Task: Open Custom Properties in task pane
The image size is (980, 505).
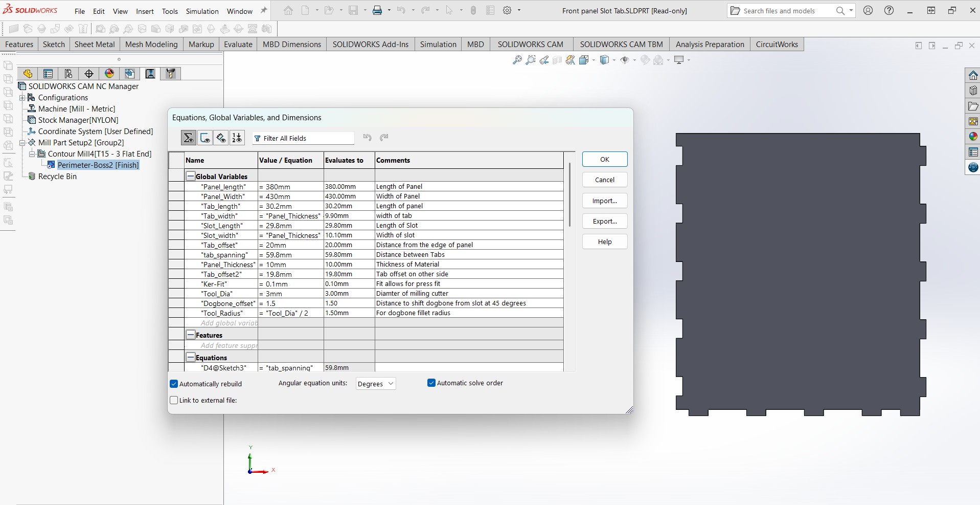Action: 973,152
